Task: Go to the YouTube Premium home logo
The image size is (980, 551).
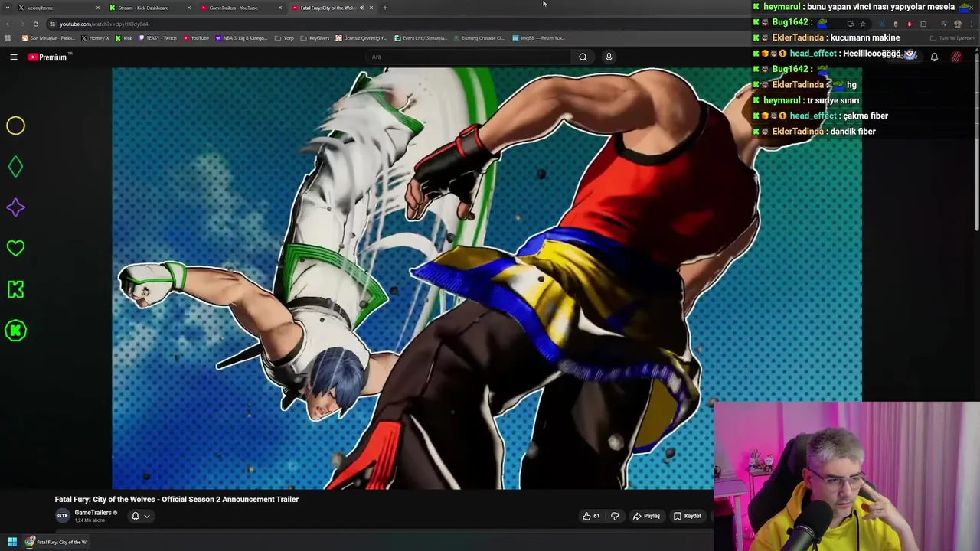Action: 48,57
